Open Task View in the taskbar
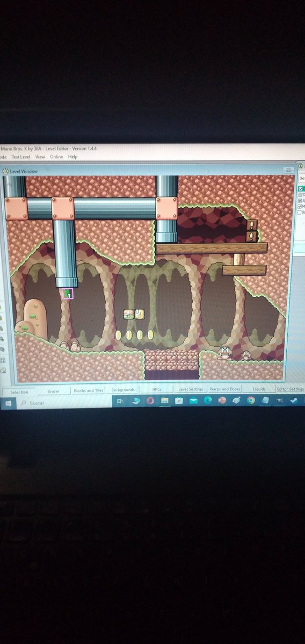 point(120,401)
